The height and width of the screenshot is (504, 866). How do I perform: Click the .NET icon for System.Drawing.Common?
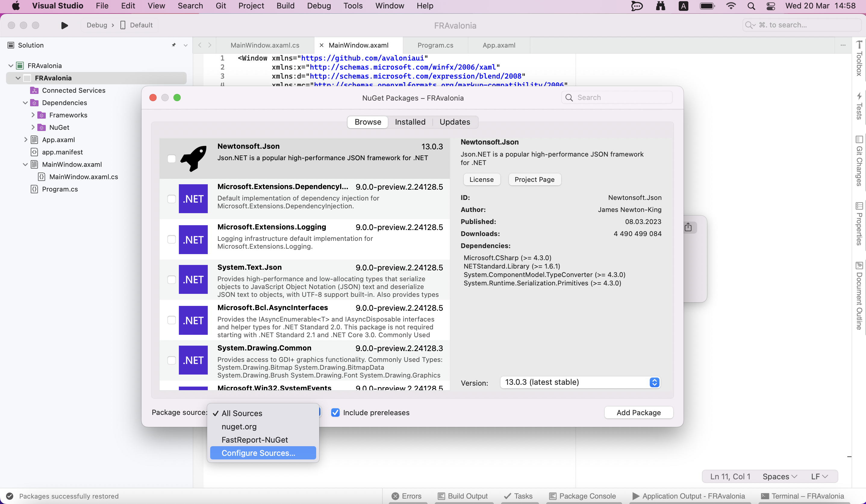pos(193,360)
